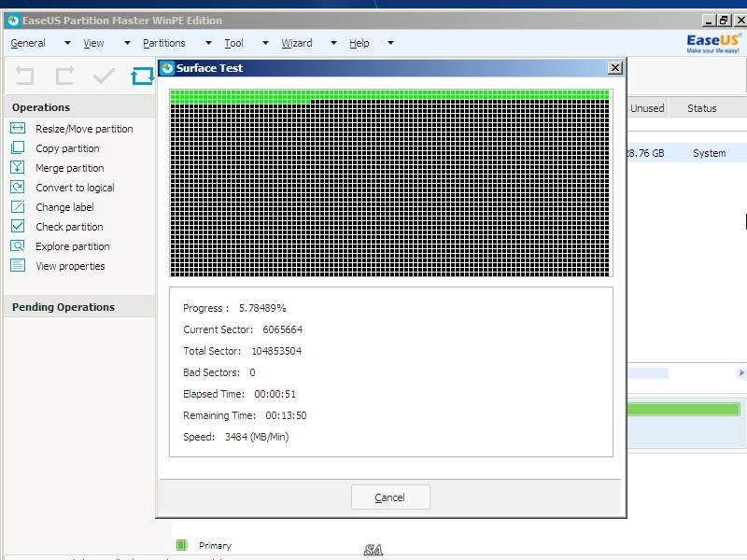
Task: Open View properties operation
Action: 71,266
